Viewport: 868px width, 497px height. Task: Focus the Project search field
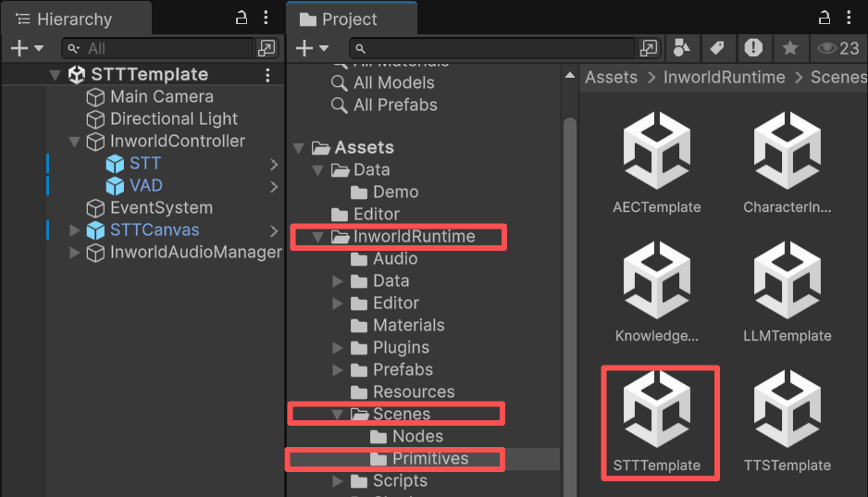tap(491, 48)
